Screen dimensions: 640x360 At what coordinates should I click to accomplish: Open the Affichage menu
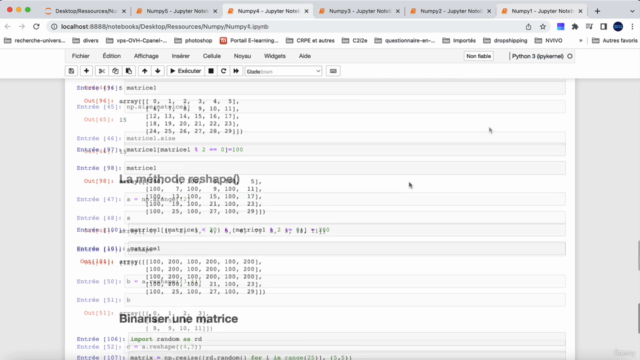[146, 56]
